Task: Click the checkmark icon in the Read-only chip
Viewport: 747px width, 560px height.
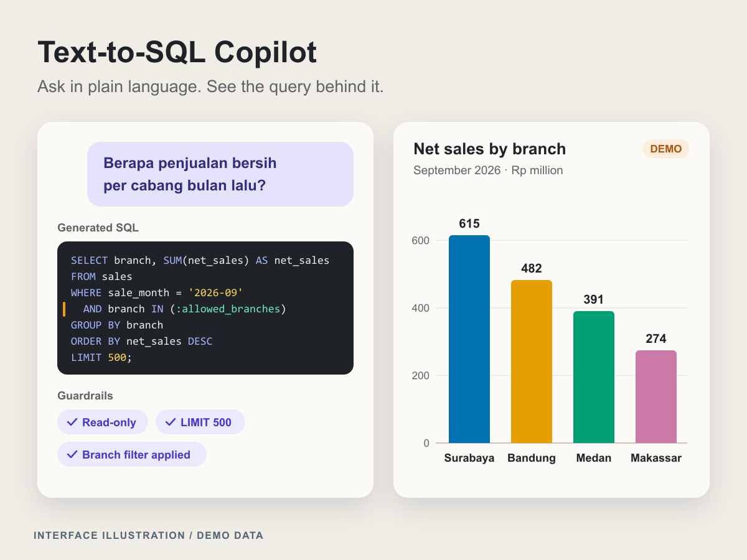Action: tap(72, 422)
